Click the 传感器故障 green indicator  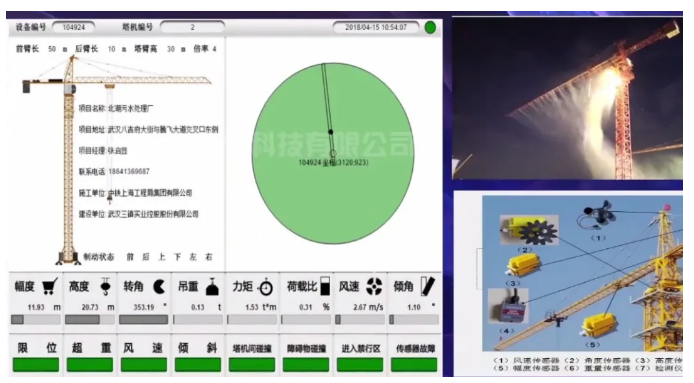414,365
